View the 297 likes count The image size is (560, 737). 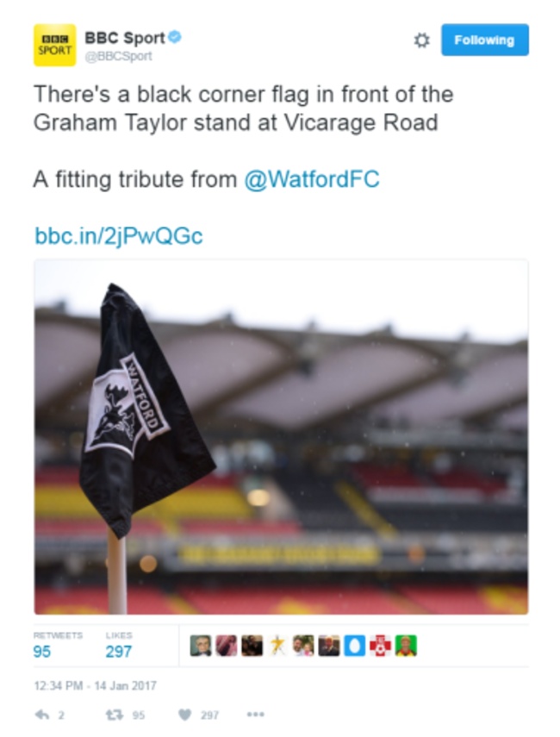[118, 652]
